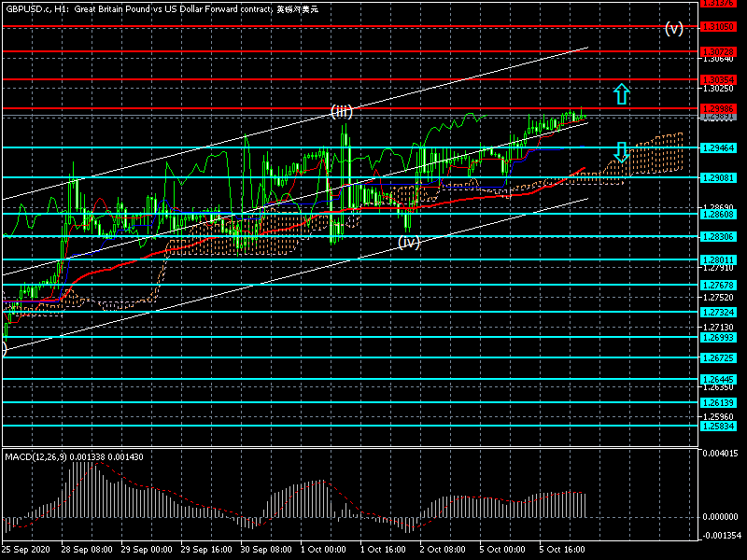Click the 5 Oct 00:00 time label
This screenshot has height=560, width=747.
(x=502, y=550)
